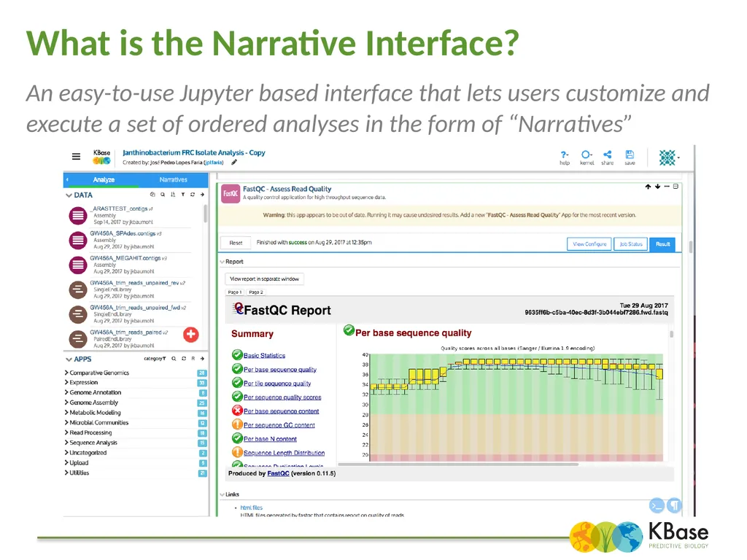Move cell up with the up arrow
This screenshot has width=747, height=560.
click(648, 187)
